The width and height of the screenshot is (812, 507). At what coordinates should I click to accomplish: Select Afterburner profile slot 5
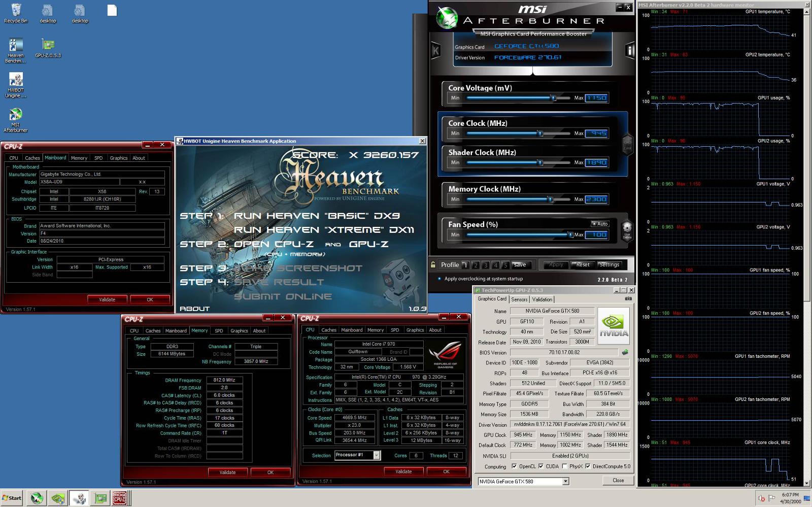tap(505, 265)
